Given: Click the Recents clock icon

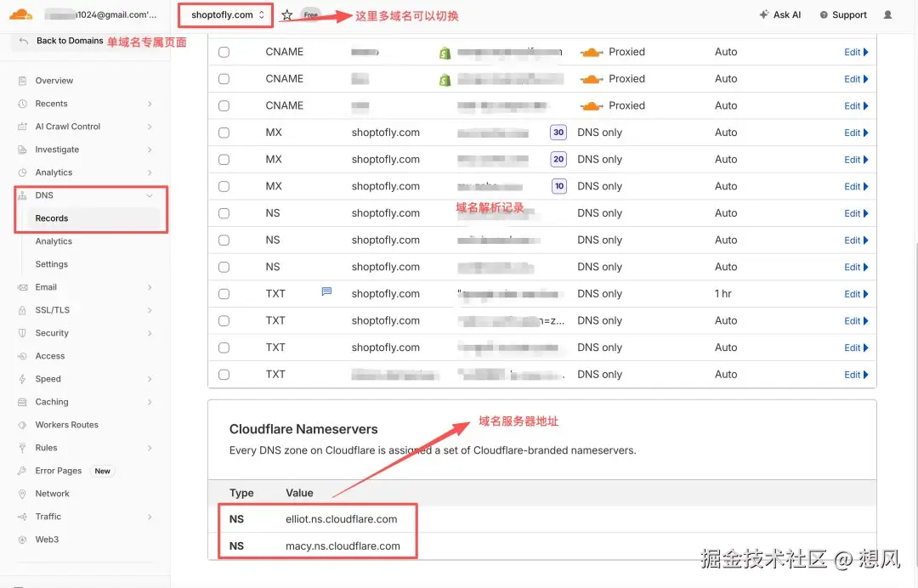Looking at the screenshot, I should [22, 104].
